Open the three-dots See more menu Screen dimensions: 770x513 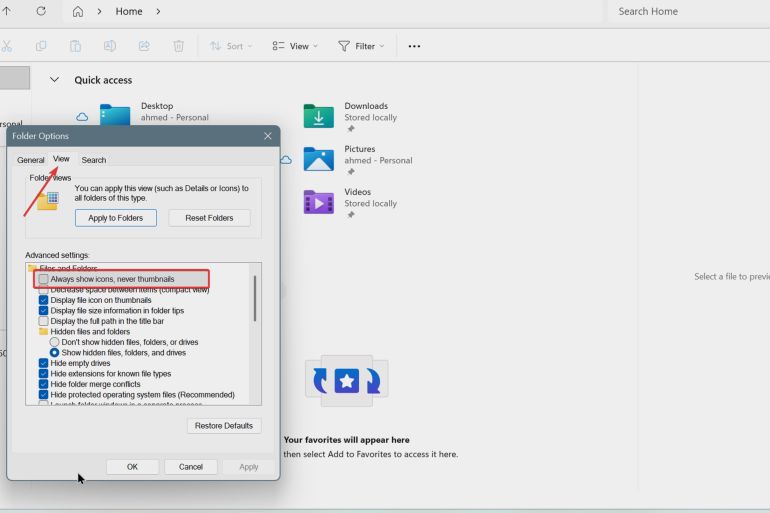414,46
